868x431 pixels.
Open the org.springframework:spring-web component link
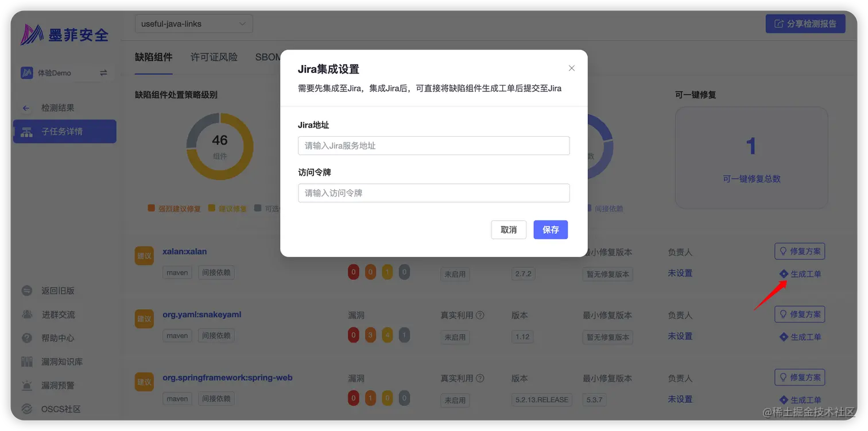pos(227,378)
